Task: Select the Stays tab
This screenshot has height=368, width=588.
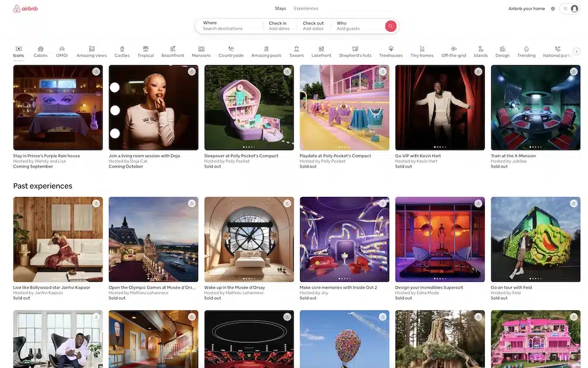Action: tap(280, 9)
